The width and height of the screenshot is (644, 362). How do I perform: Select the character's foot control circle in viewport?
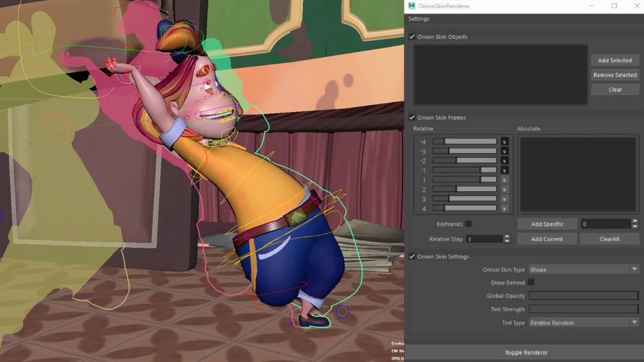[x=343, y=312]
